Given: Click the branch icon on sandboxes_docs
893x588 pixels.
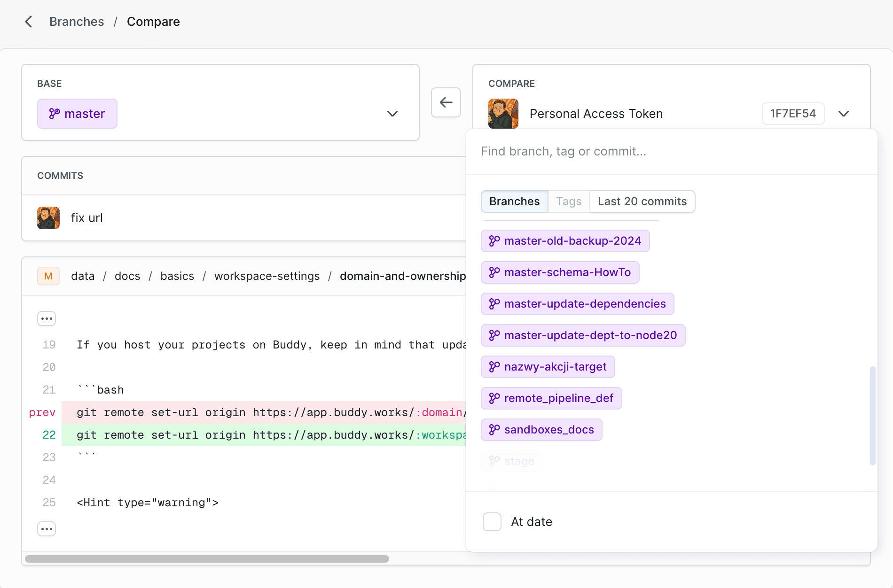Looking at the screenshot, I should pos(494,430).
